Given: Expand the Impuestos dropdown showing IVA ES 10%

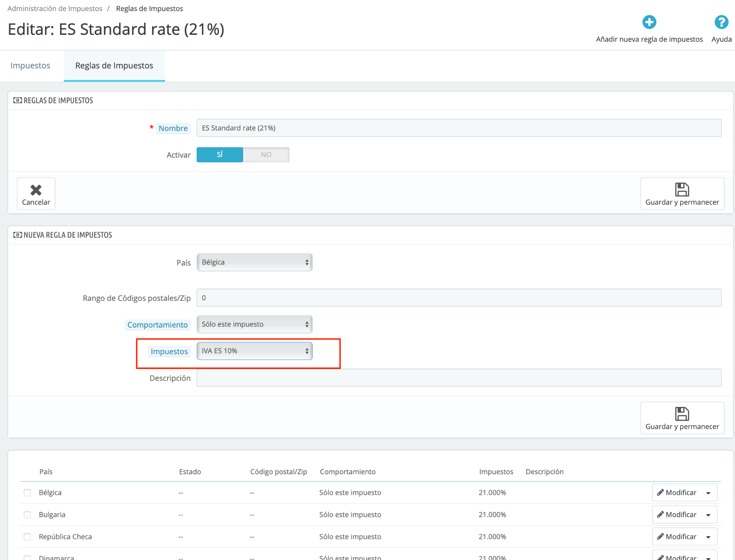Looking at the screenshot, I should click(255, 351).
